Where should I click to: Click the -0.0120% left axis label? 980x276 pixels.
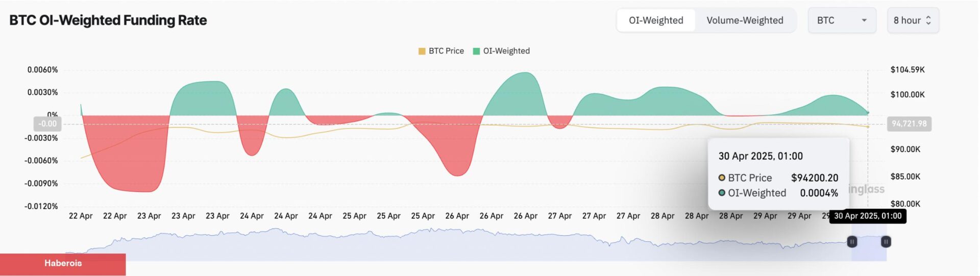pyautogui.click(x=41, y=206)
